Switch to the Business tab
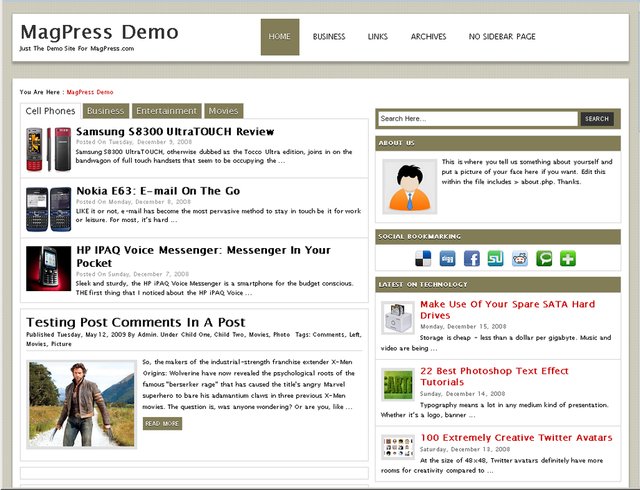Viewport: 640px width, 490px height. [106, 111]
